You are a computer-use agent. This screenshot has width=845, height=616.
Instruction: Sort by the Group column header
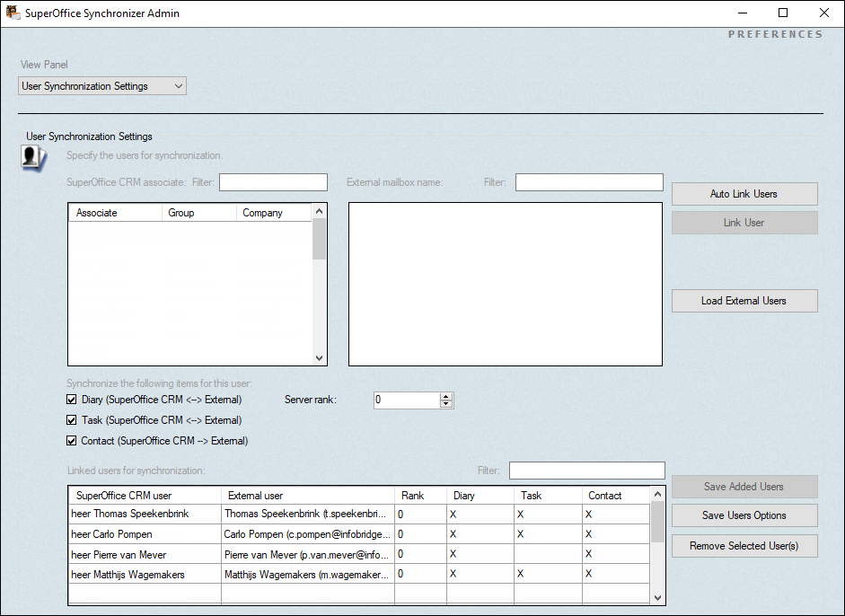[198, 213]
